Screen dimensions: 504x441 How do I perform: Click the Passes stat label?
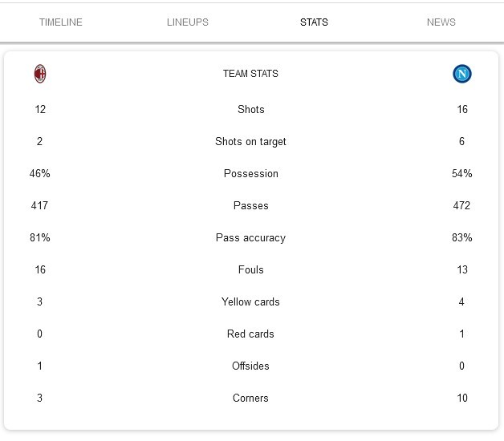[x=250, y=205]
